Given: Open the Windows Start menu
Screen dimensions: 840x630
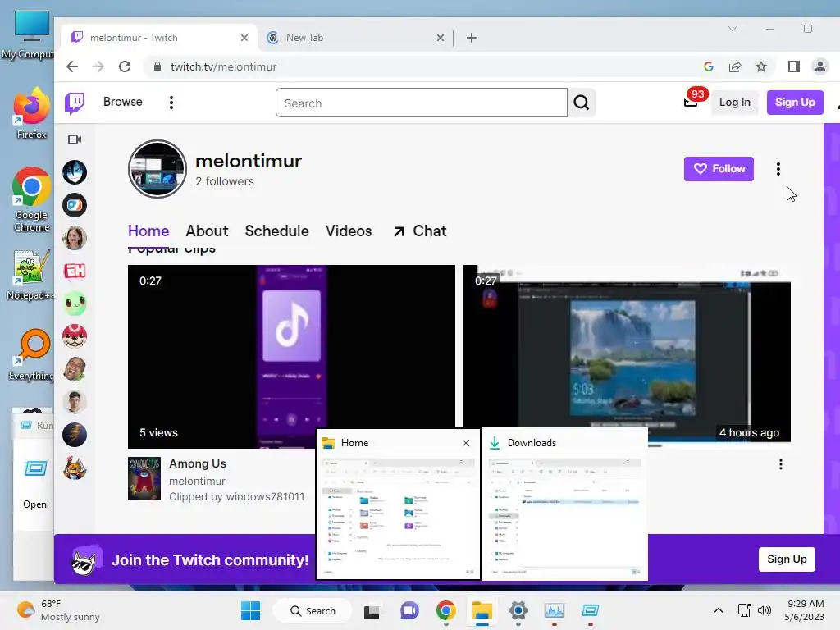Looking at the screenshot, I should click(x=251, y=610).
